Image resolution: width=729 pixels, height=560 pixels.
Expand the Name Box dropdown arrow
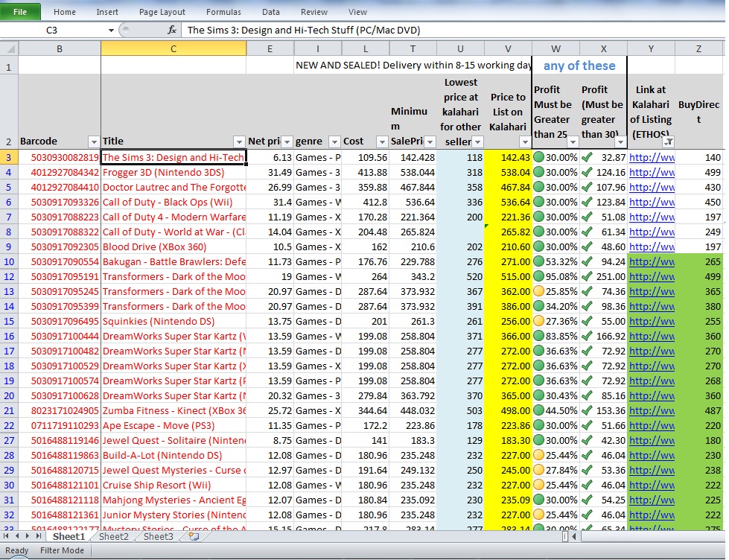[111, 31]
